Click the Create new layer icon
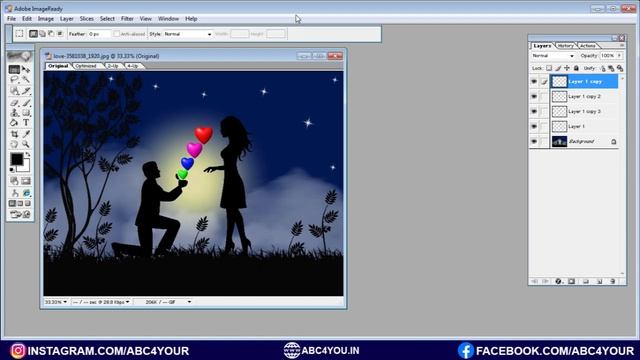The image size is (640, 360). 600,281
